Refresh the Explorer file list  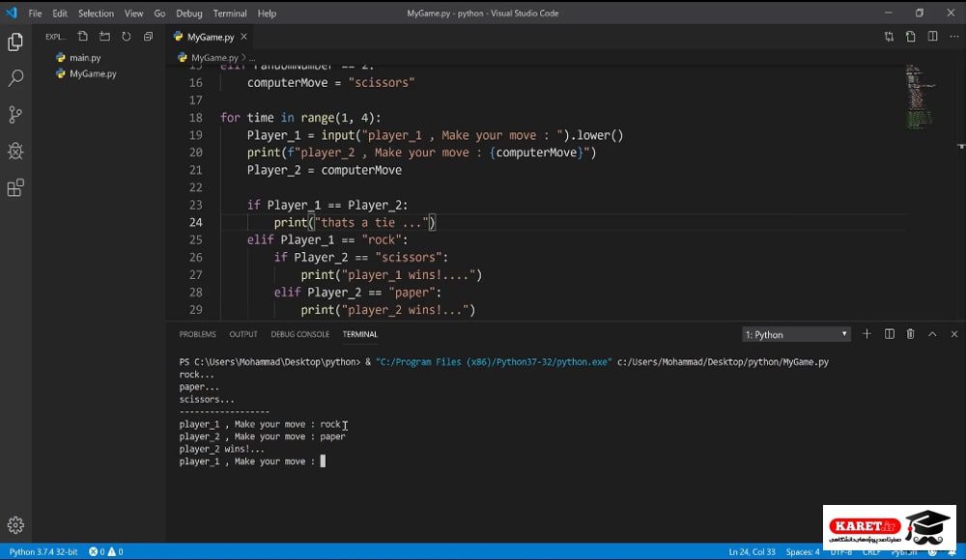click(x=127, y=37)
